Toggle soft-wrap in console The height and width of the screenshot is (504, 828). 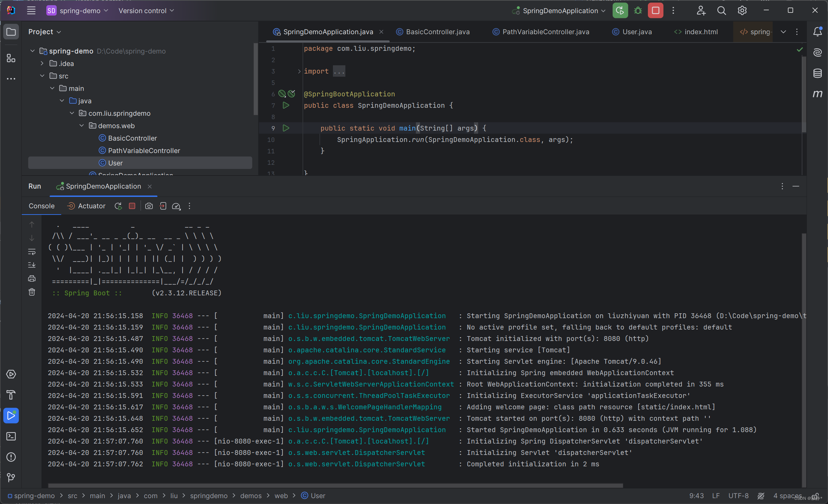click(x=32, y=251)
